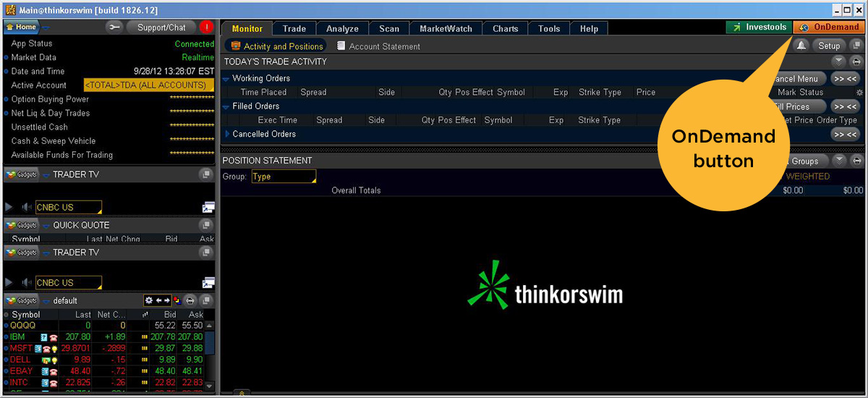The width and height of the screenshot is (868, 398).
Task: Click phone icon next to IBM
Action: (x=54, y=337)
